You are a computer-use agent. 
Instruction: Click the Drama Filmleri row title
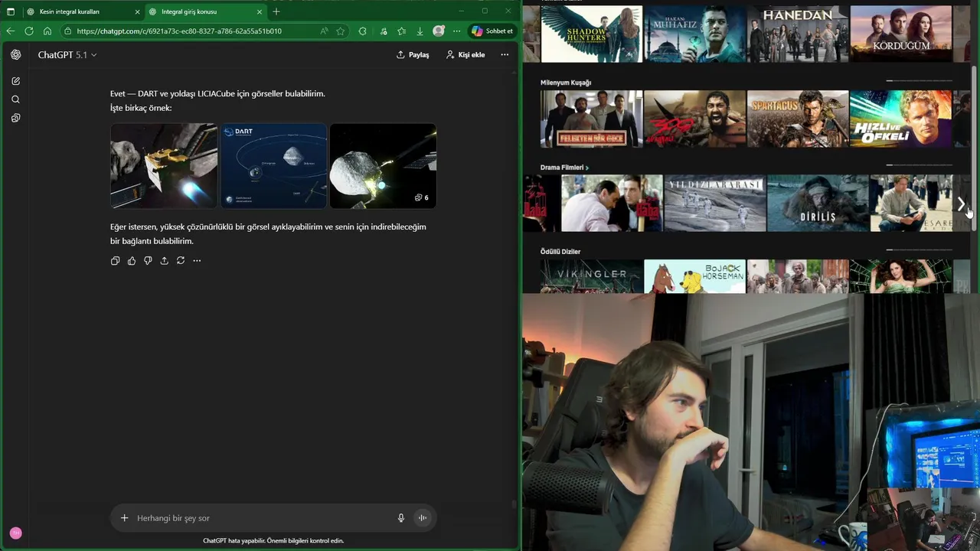[x=562, y=168]
